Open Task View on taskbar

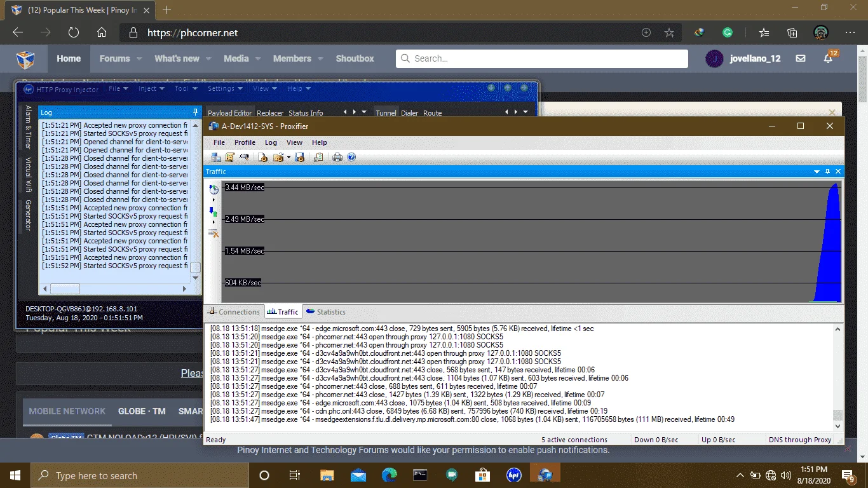pos(295,475)
